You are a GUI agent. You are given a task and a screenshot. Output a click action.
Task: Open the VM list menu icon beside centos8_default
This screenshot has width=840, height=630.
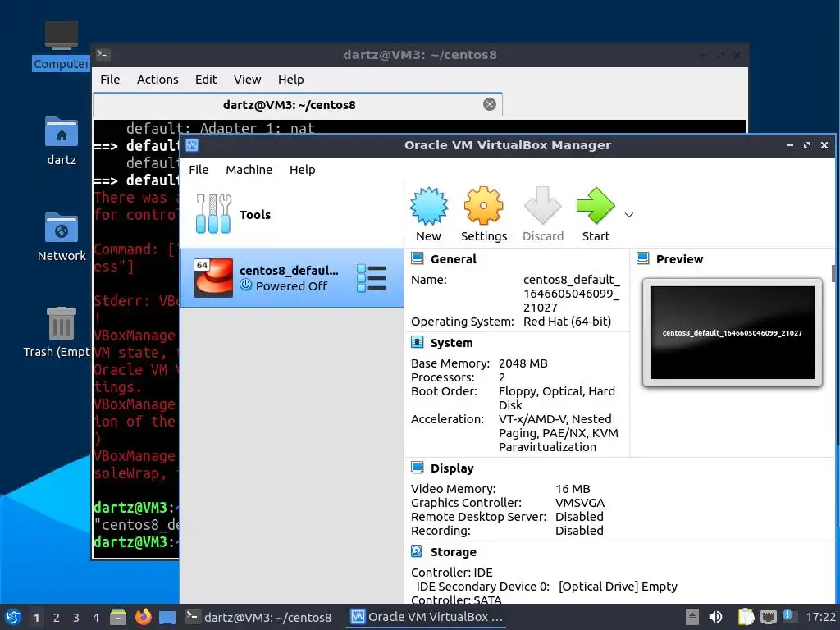[x=372, y=278]
